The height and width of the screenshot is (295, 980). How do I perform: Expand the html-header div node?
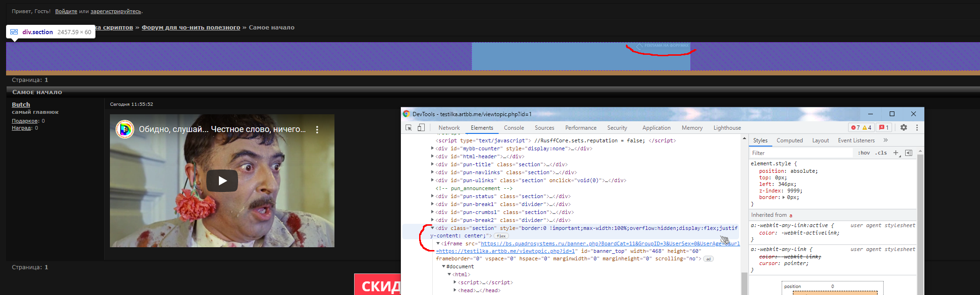click(432, 156)
